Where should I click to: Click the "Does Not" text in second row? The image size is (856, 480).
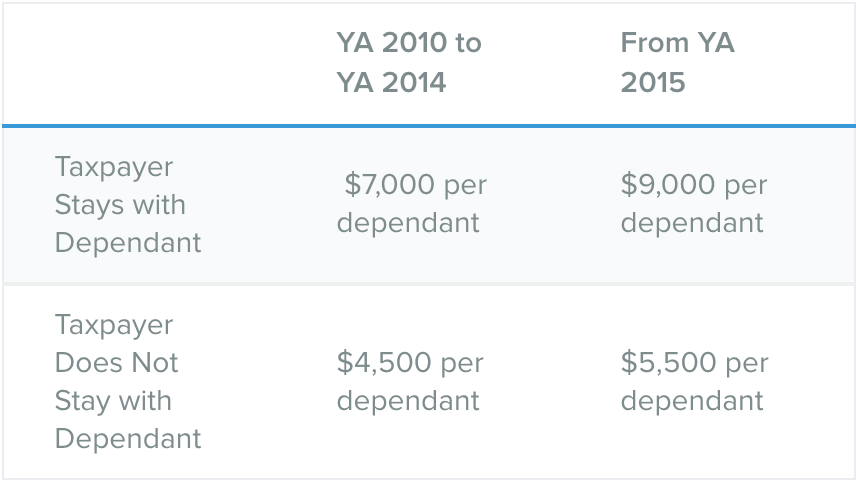tap(116, 363)
